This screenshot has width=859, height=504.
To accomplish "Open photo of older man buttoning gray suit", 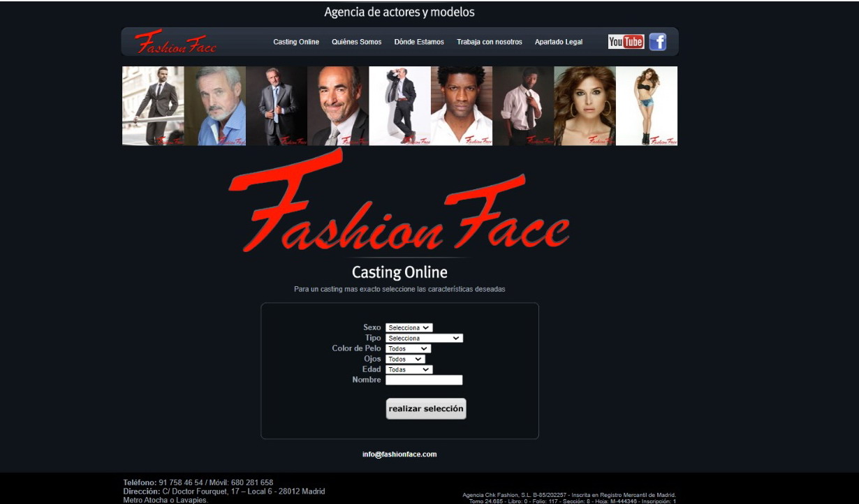I will coord(277,106).
